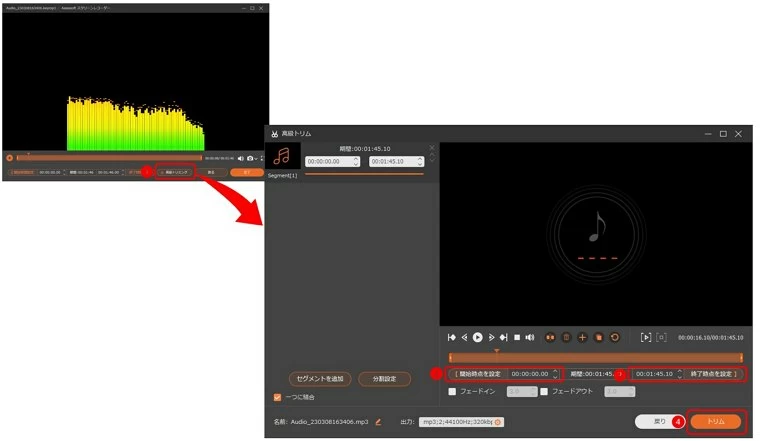Viewport: 760px width, 441px height.
Task: Click the reset circular arrow icon
Action: click(x=615, y=338)
